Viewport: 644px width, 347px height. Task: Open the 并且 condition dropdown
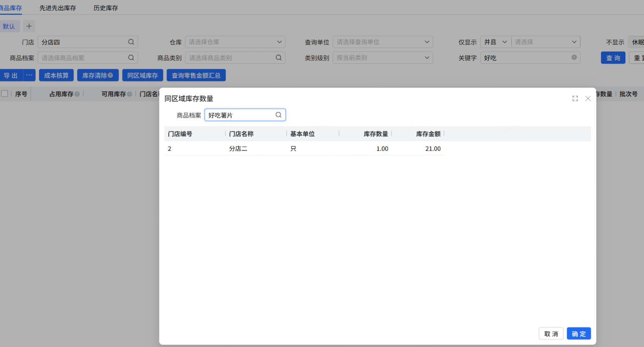496,42
